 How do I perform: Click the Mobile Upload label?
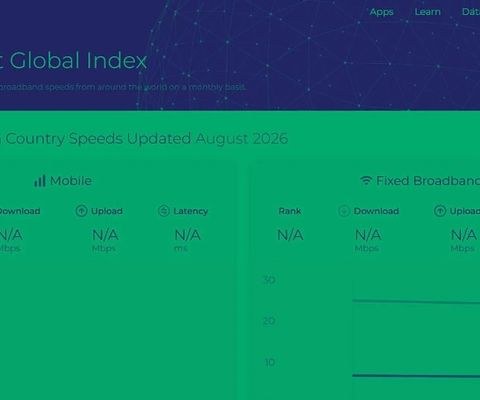(x=107, y=211)
